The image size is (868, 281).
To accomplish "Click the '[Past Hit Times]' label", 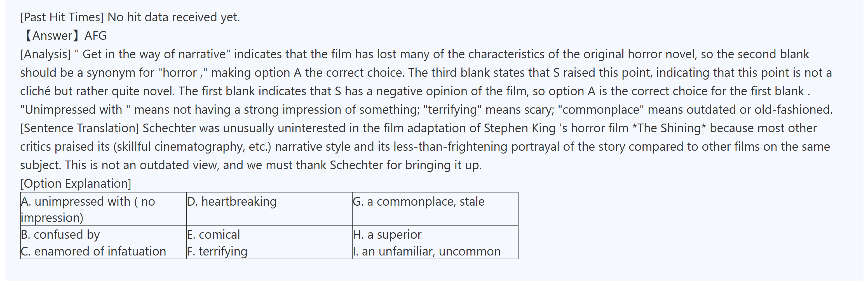I will pos(62,17).
